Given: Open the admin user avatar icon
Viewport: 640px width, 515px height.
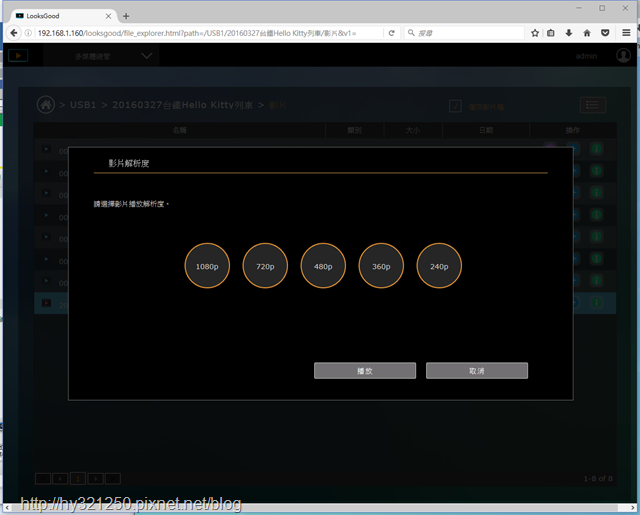Looking at the screenshot, I should tap(623, 55).
